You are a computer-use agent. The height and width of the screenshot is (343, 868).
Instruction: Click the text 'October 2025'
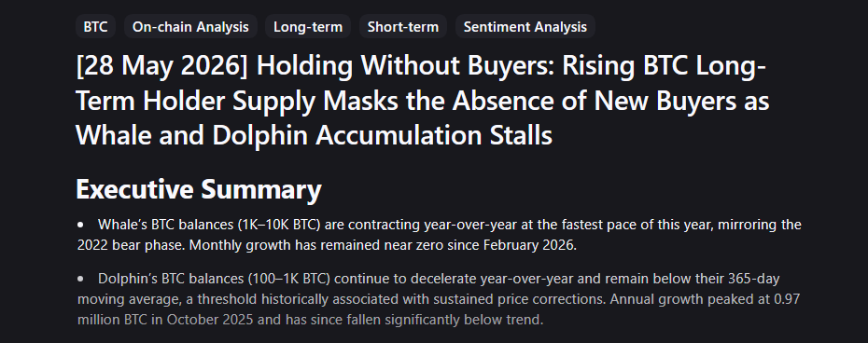coord(204,320)
